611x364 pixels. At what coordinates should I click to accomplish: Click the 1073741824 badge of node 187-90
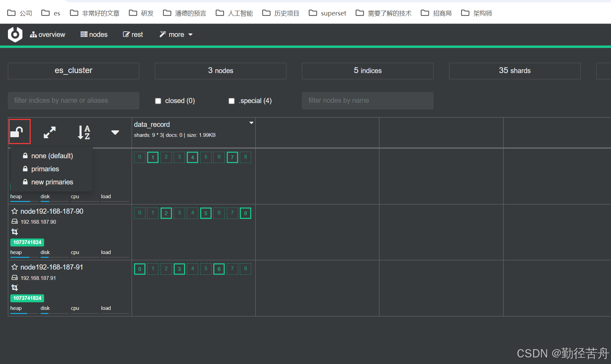click(x=27, y=242)
